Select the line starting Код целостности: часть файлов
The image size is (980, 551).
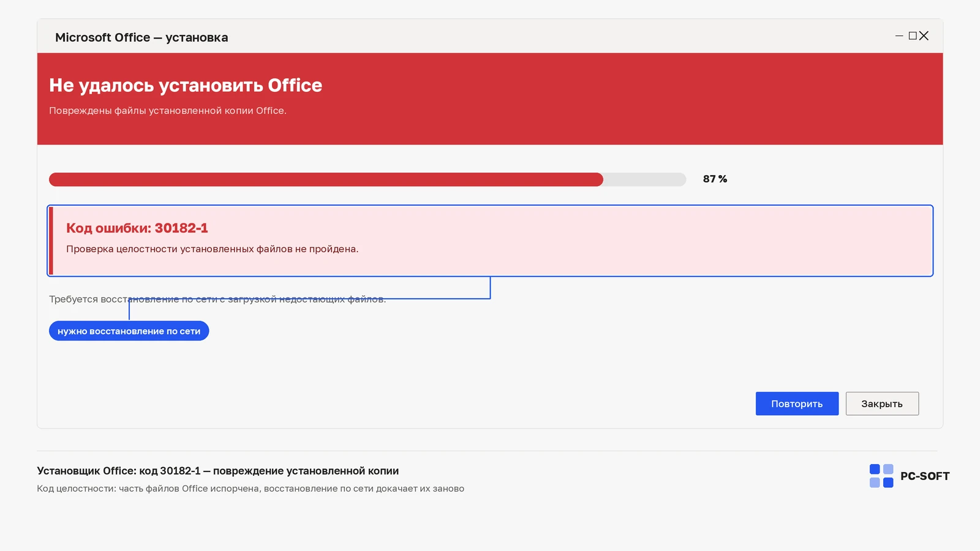(x=251, y=489)
